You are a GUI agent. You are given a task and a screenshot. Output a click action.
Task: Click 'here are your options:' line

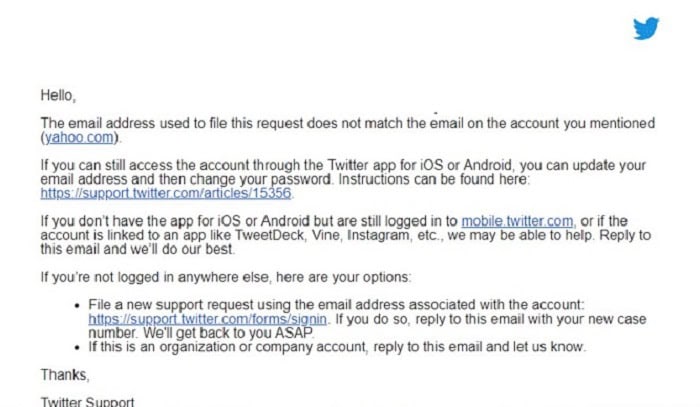point(343,277)
